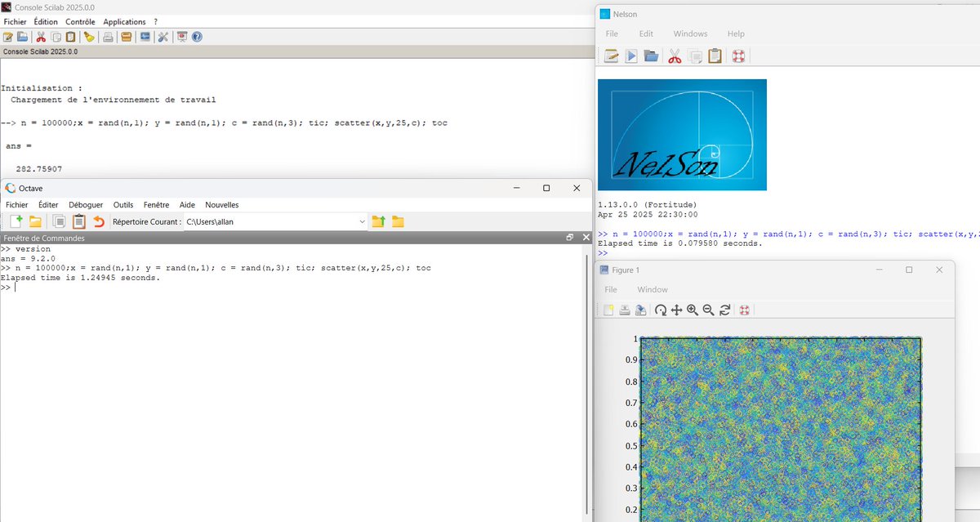
Task: Click the scissors cut icon in Scilab toolbar
Action: (x=41, y=37)
